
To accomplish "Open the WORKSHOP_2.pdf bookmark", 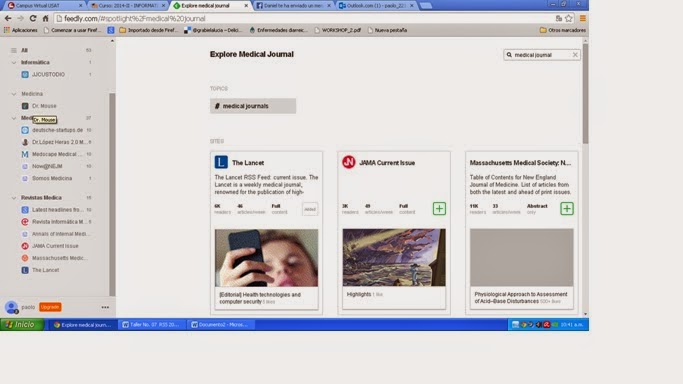I will coord(338,30).
